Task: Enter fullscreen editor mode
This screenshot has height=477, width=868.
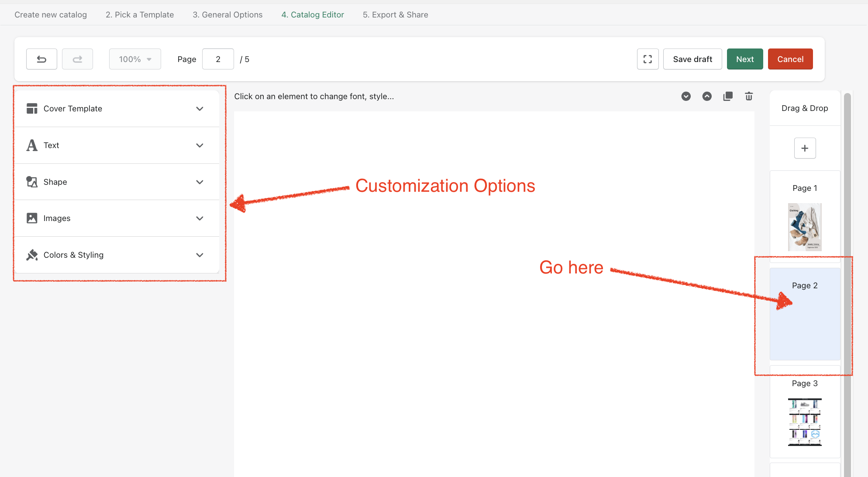Action: 648,59
